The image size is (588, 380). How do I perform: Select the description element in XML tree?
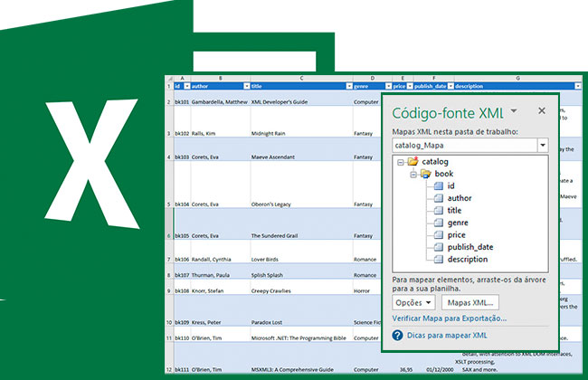click(468, 259)
